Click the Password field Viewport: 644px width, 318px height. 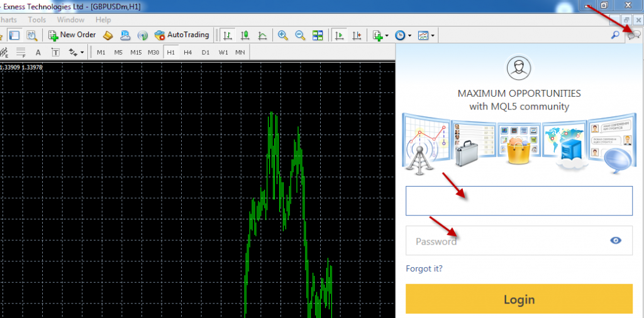(519, 241)
